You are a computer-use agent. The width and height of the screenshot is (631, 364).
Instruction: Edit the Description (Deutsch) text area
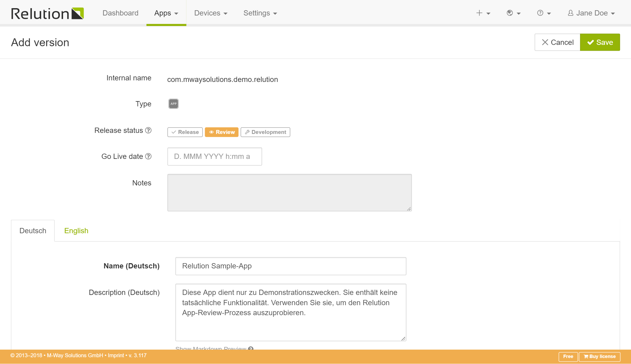pos(291,312)
